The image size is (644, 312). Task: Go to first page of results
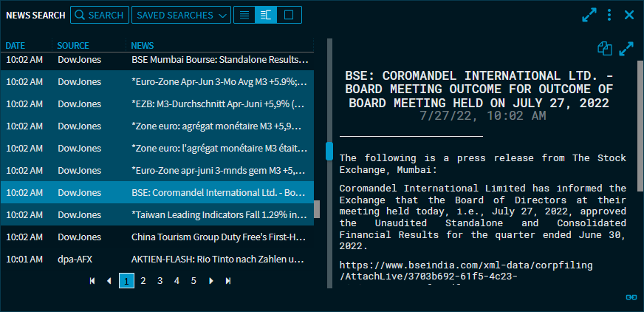coord(92,281)
